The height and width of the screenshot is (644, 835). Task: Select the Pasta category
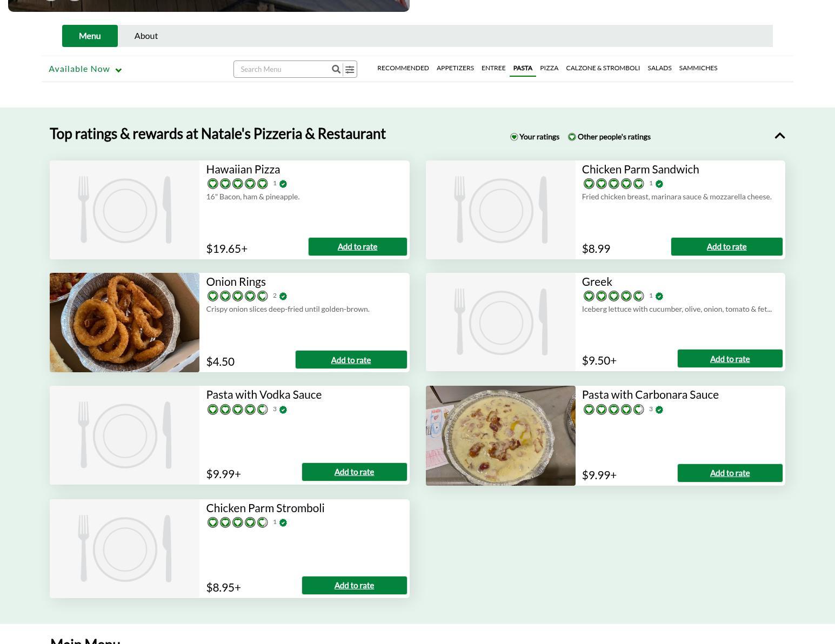(523, 68)
